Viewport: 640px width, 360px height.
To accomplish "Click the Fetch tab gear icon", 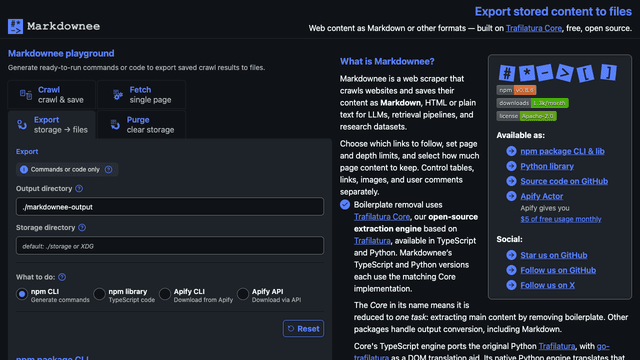I will click(x=118, y=95).
